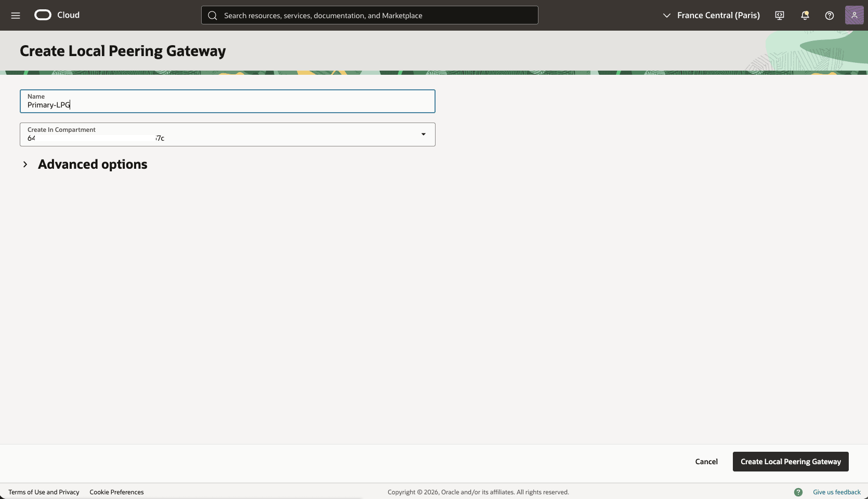
Task: Open the help question mark icon
Action: (828, 15)
